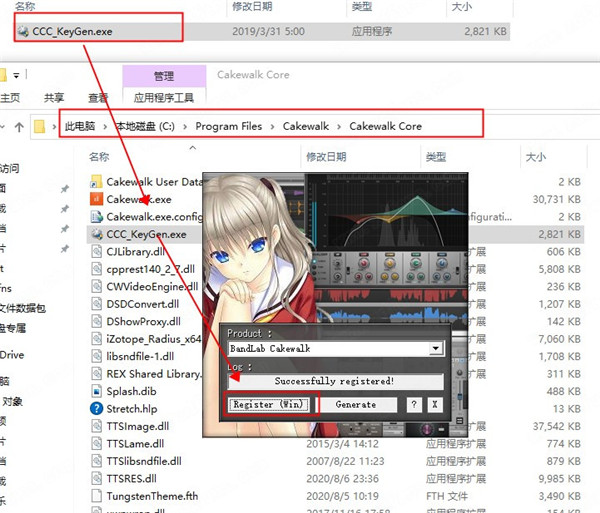Viewport: 600px width, 513px height.
Task: Click CCC_KeyGen.exe icon in Cakewalk Core list
Action: (x=96, y=234)
